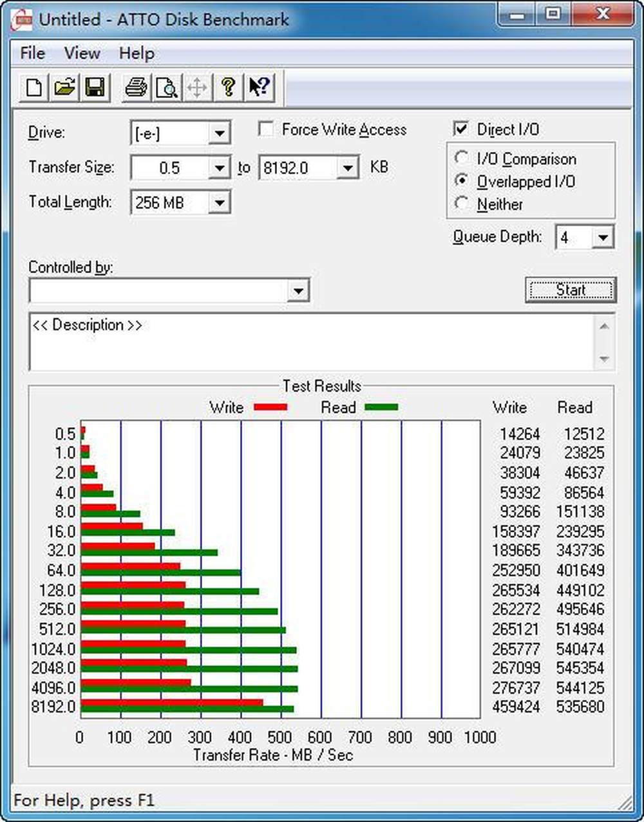Expand the Drive dropdown
The image size is (644, 822).
tap(220, 133)
